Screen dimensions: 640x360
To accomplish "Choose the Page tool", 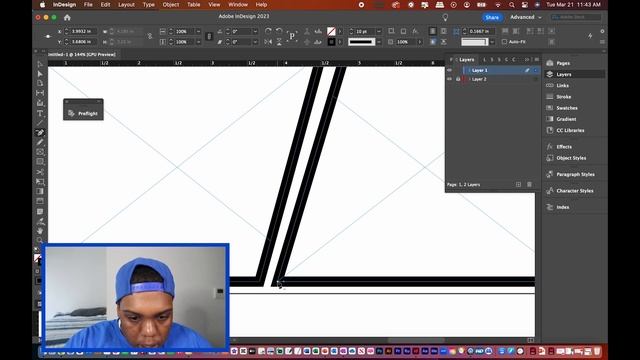I will (40, 83).
